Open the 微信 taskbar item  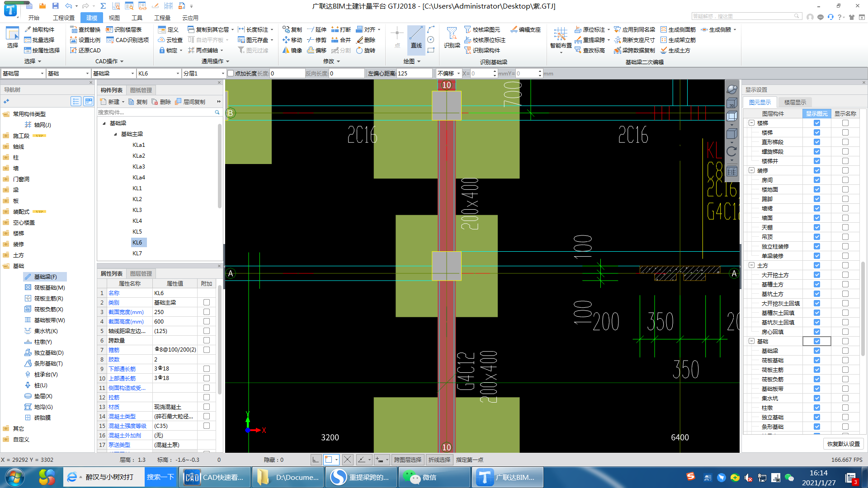(x=434, y=477)
